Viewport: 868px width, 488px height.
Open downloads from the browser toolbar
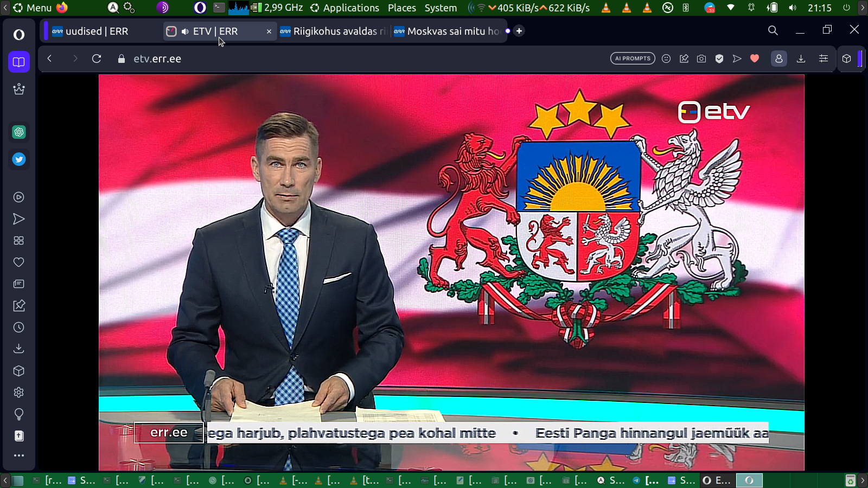(801, 59)
